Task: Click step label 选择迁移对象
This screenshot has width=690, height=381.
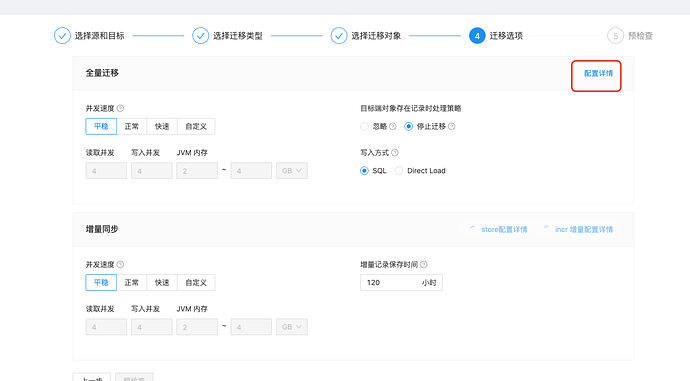Action: click(376, 36)
